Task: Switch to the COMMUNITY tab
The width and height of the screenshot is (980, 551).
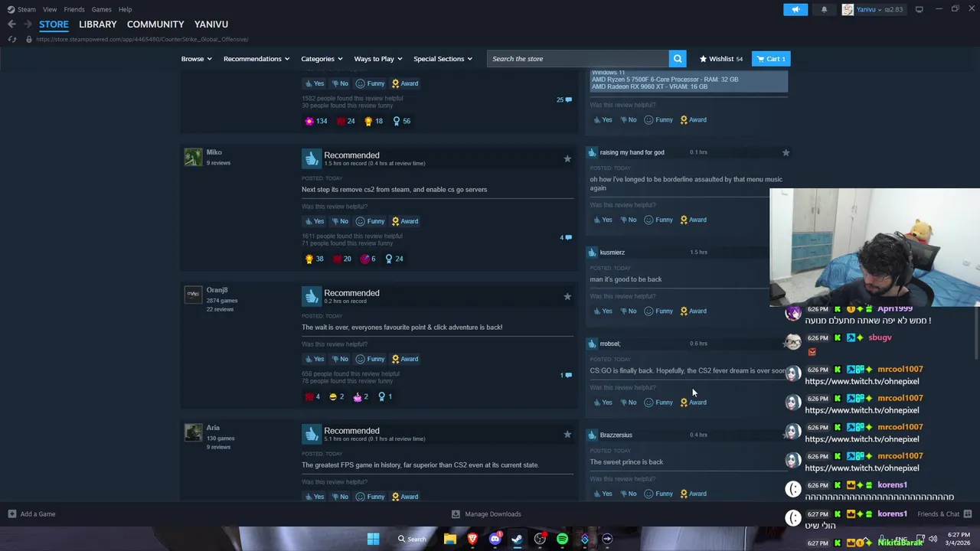Action: pyautogui.click(x=155, y=24)
